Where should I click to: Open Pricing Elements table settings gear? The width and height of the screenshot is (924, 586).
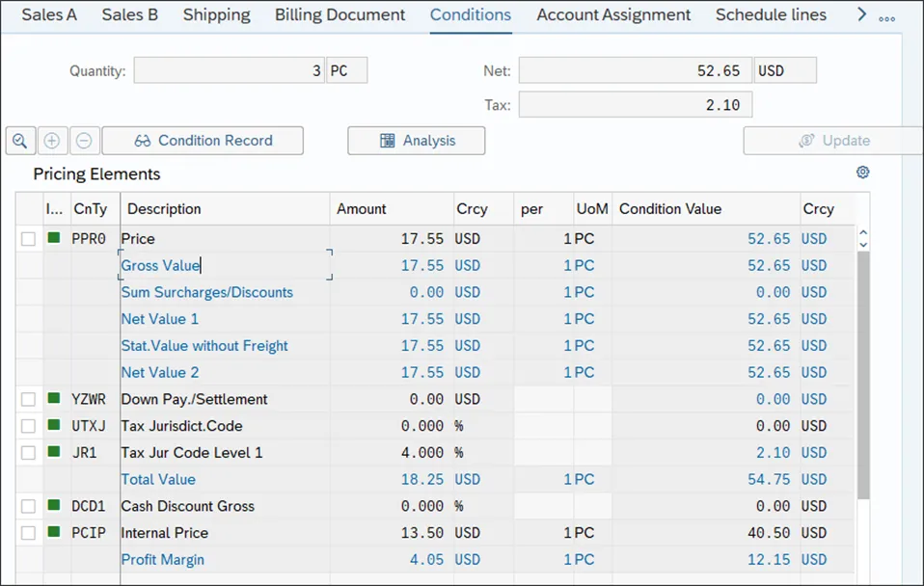tap(863, 173)
